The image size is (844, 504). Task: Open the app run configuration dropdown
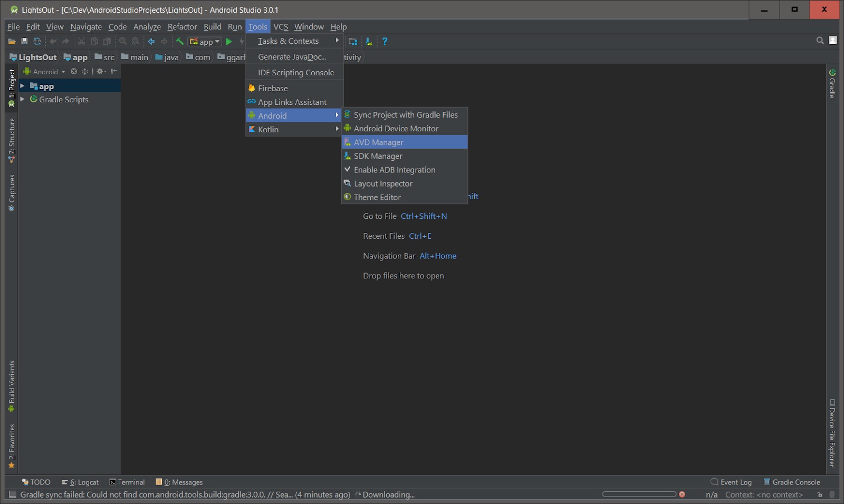click(205, 41)
